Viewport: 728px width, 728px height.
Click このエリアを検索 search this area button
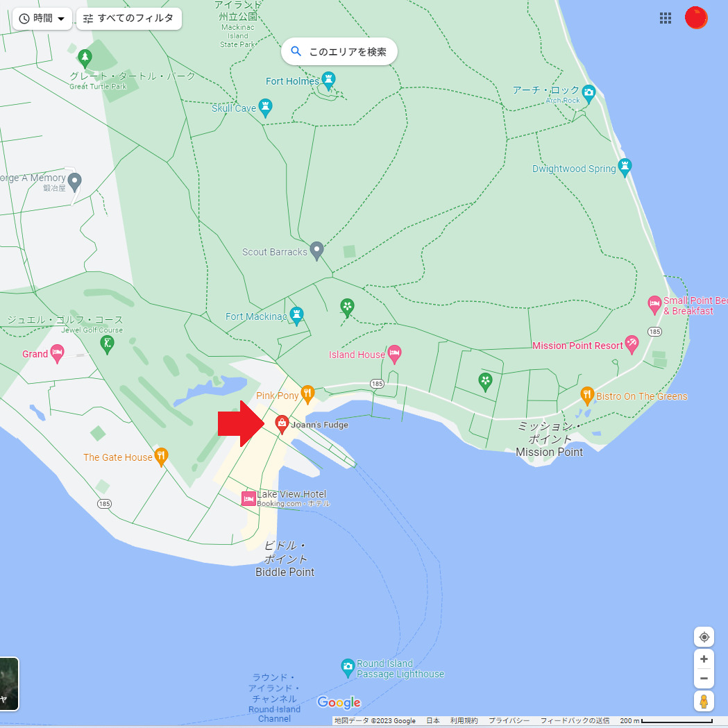coord(339,51)
